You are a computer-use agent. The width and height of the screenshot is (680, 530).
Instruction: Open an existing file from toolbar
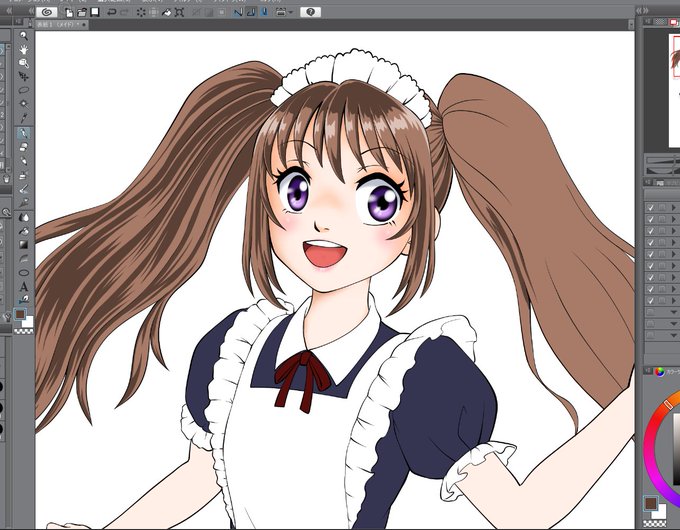82,12
